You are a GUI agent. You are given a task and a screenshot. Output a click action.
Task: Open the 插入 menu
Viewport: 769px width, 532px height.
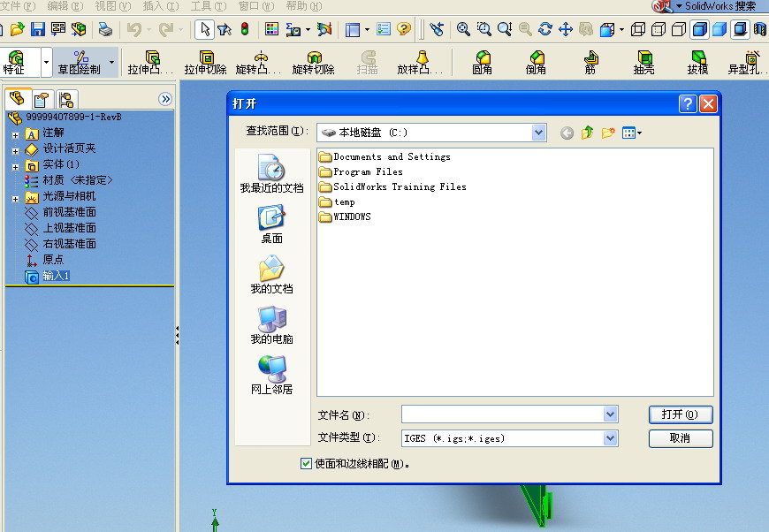(160, 6)
